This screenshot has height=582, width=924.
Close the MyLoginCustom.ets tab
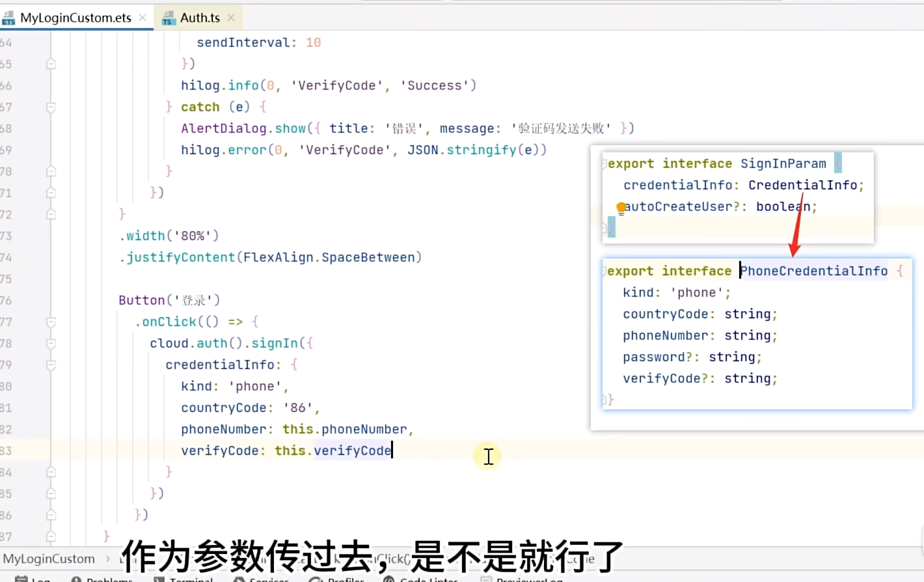pos(143,18)
